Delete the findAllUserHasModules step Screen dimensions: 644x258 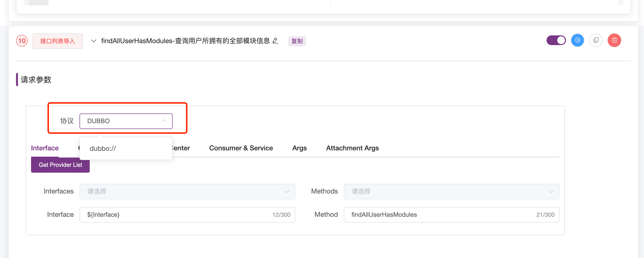(x=614, y=40)
